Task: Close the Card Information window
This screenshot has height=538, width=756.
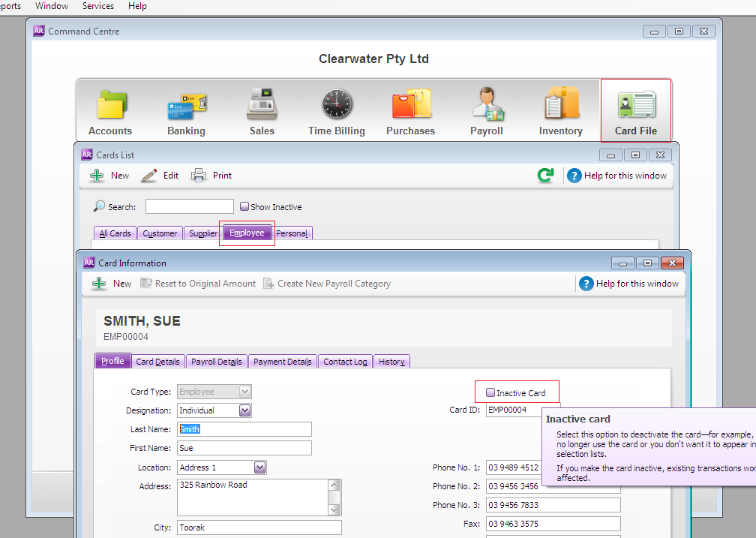Action: pyautogui.click(x=673, y=263)
